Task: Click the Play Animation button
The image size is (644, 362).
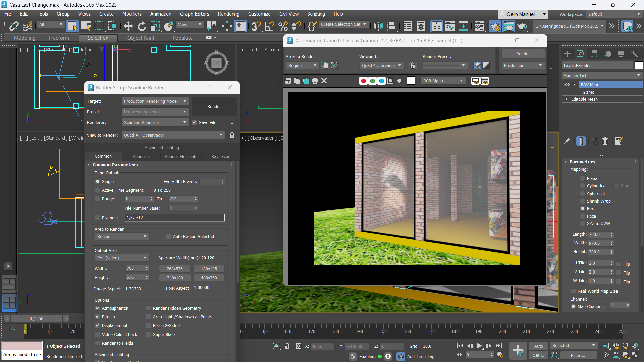Action: click(x=479, y=346)
